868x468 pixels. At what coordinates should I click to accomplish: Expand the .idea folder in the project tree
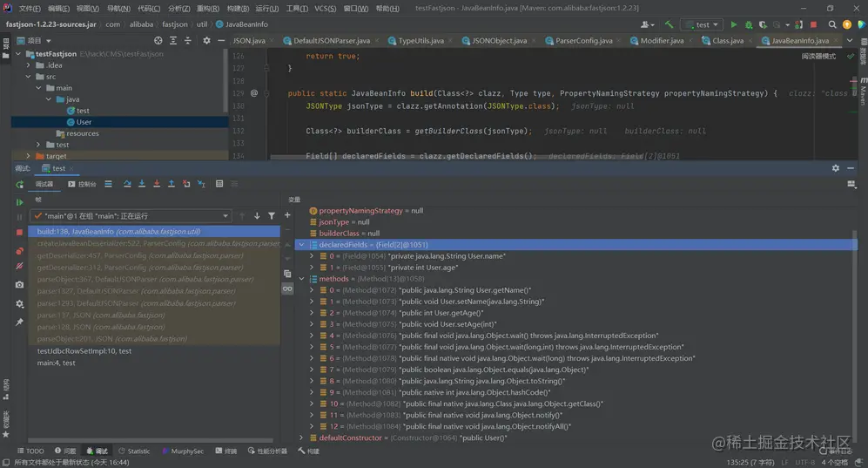click(x=28, y=65)
